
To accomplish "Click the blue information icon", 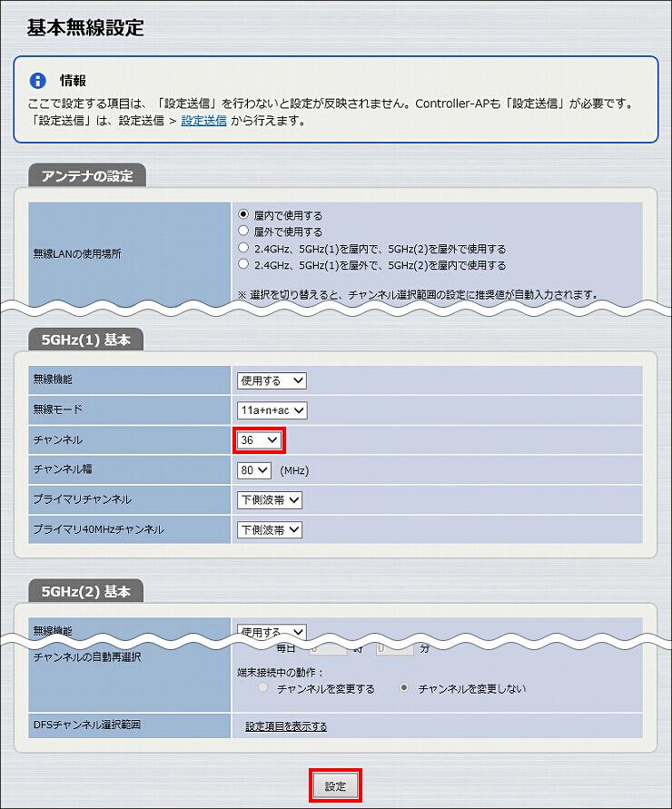I will point(37,81).
